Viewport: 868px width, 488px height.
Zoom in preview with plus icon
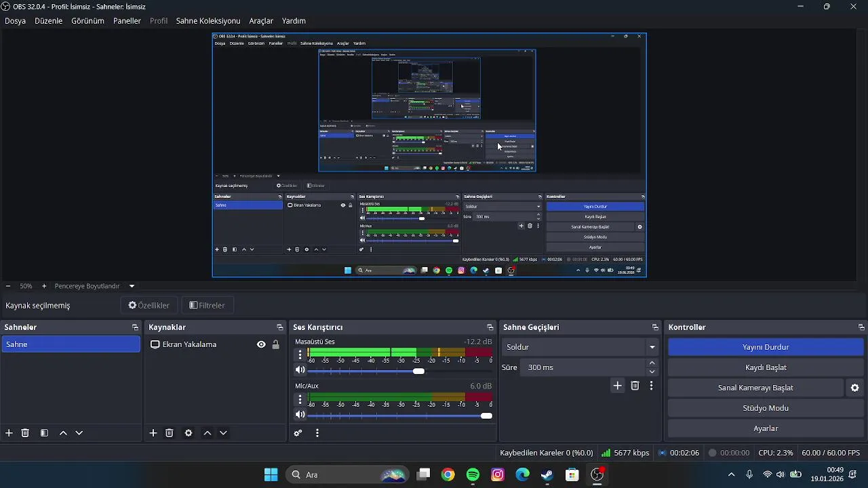[x=44, y=286]
